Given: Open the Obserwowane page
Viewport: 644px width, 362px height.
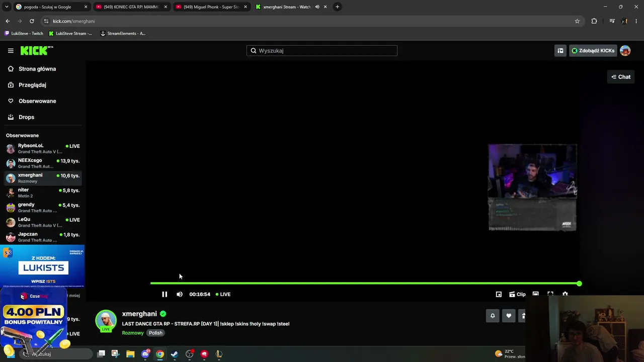Looking at the screenshot, I should 37,101.
